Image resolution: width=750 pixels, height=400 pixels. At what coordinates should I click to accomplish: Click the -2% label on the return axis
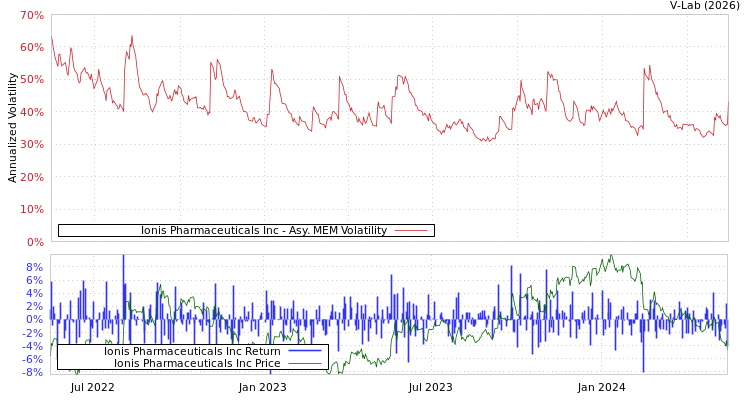[x=32, y=333]
